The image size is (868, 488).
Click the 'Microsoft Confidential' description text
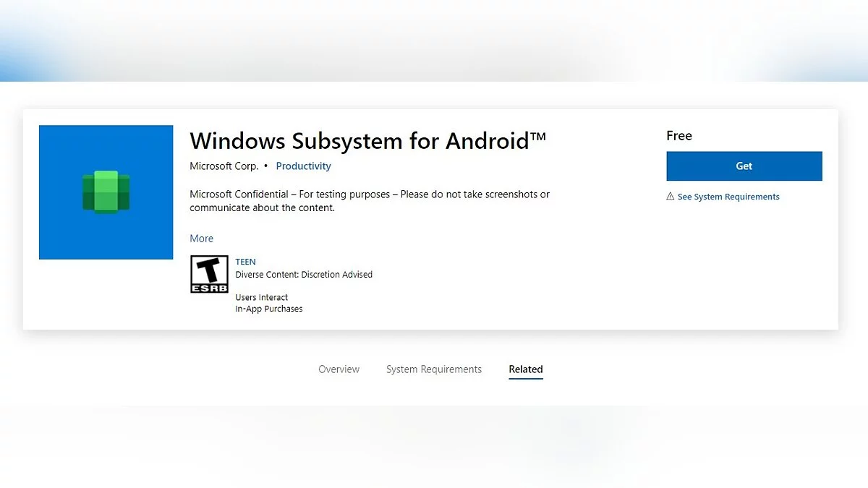pyautogui.click(x=370, y=201)
